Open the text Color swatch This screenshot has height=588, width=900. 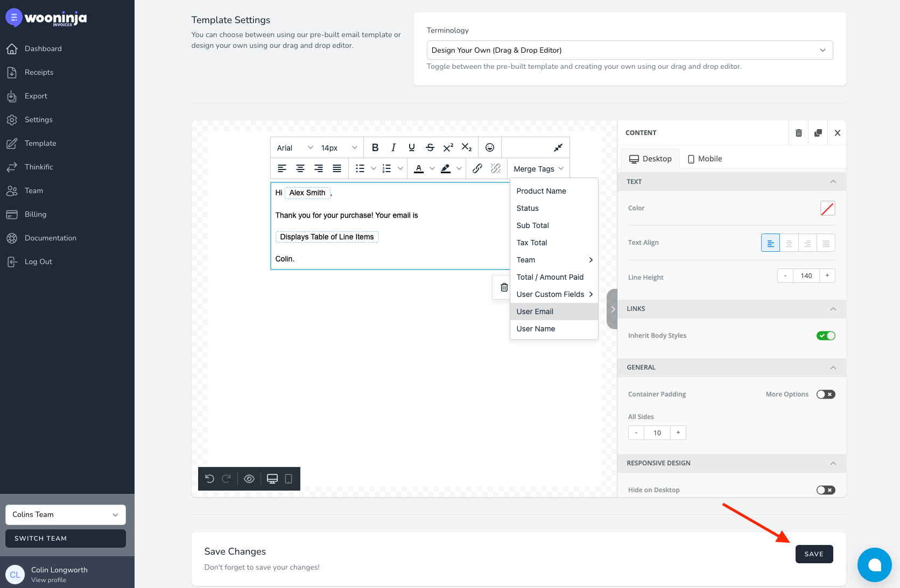coord(827,208)
